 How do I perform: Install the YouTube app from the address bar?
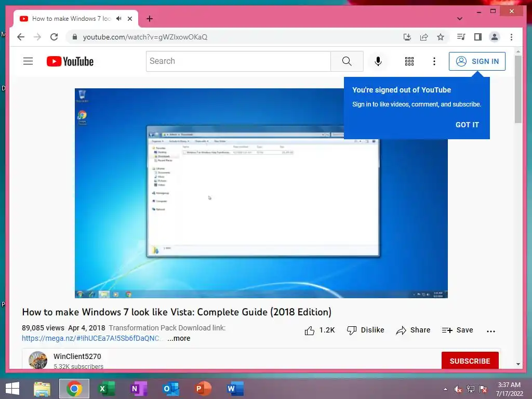(407, 37)
